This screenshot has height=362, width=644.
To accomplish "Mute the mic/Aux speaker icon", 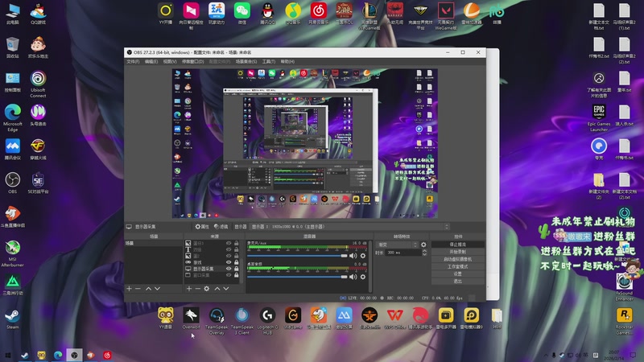I will [353, 256].
